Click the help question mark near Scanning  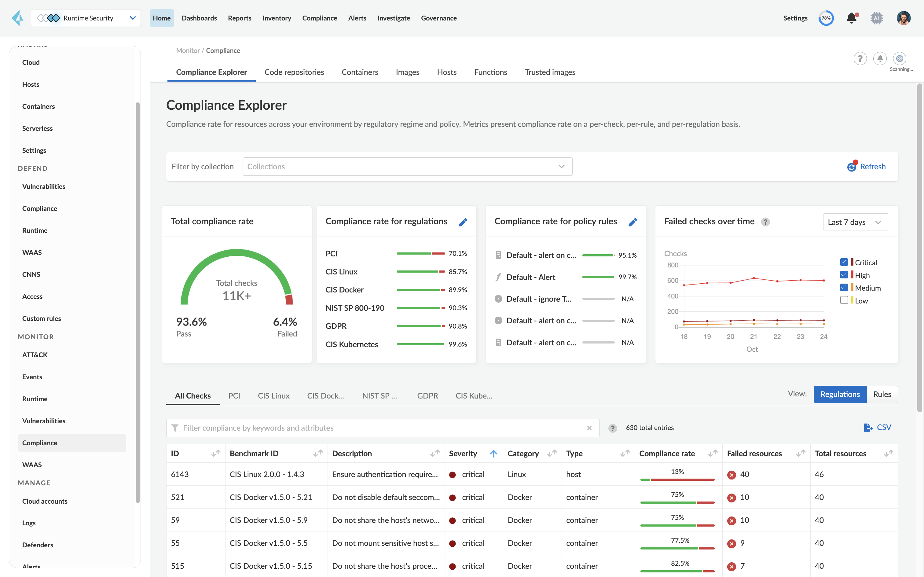(x=860, y=58)
